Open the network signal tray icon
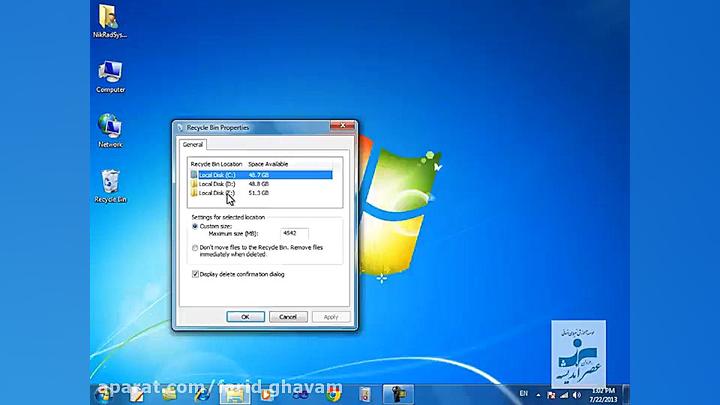The image size is (720, 405). [564, 395]
